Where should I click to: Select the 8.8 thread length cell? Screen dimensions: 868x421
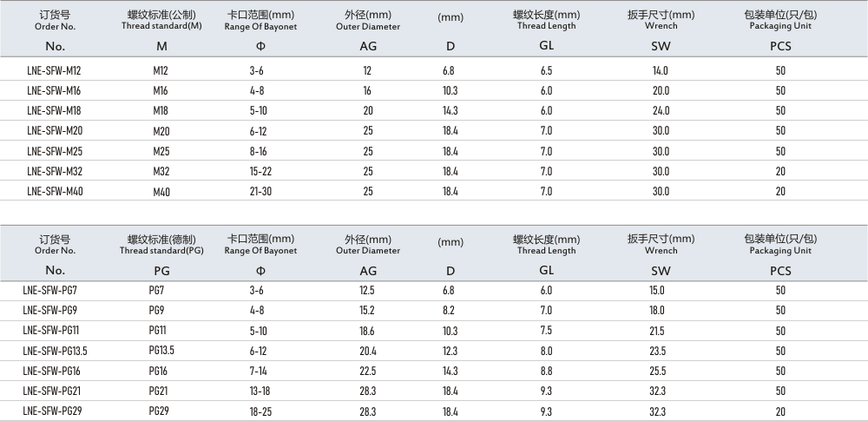(546, 371)
